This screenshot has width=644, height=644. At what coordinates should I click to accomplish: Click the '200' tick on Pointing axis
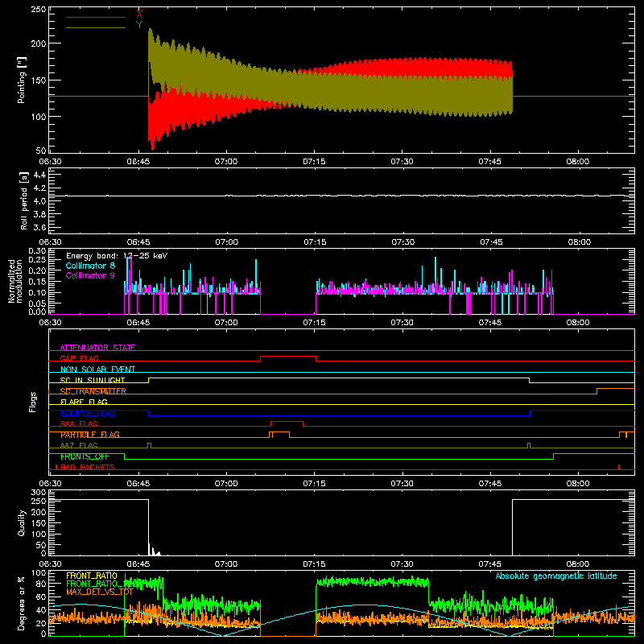(39, 43)
